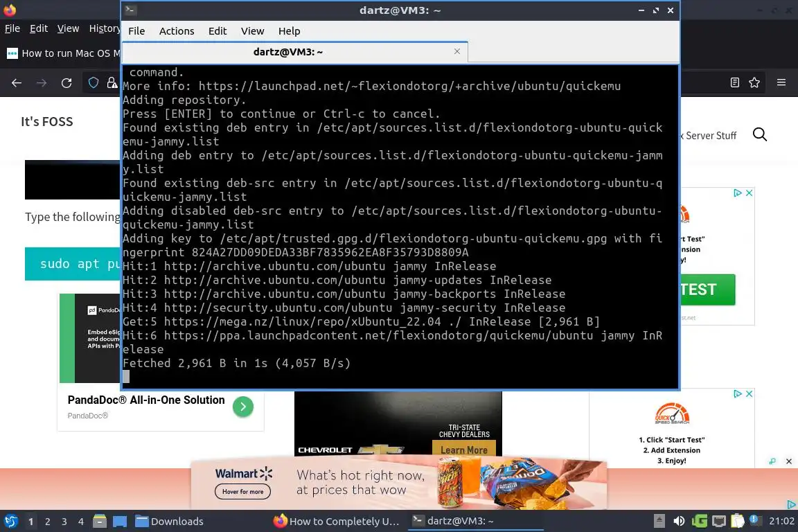The image size is (798, 532).
Task: Switch to workspace 2
Action: tap(48, 522)
